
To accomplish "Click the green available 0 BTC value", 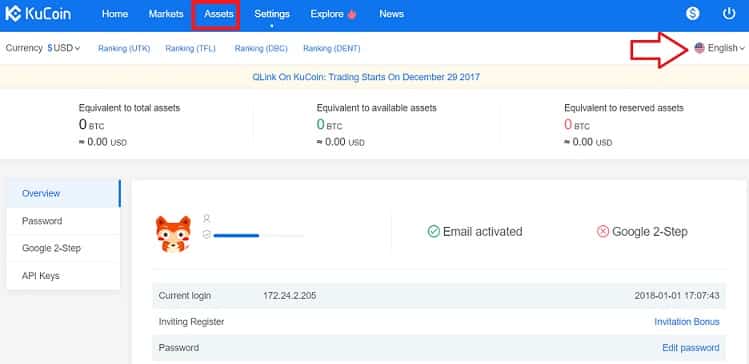I will [329, 125].
